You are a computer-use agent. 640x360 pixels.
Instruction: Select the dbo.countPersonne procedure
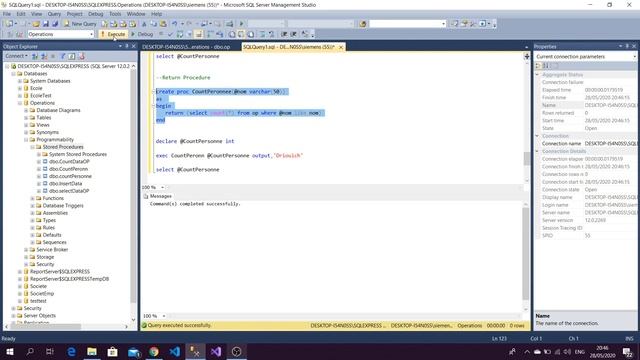click(x=70, y=176)
